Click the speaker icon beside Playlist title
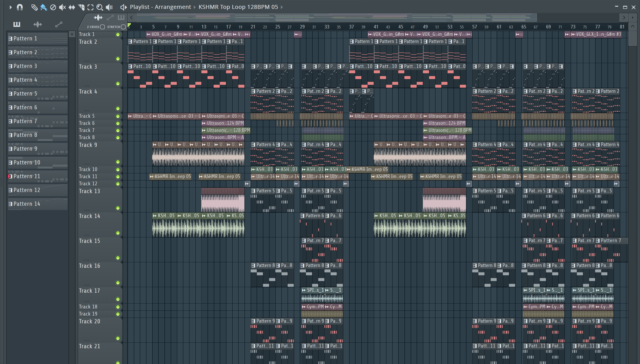Screen dimensions: 640x364 pyautogui.click(x=124, y=7)
